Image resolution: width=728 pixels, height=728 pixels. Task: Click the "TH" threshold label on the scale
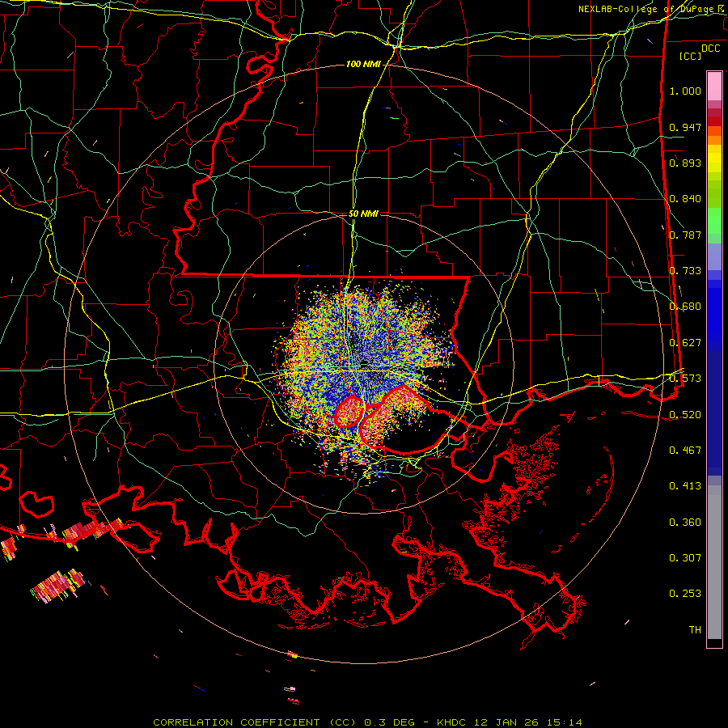point(695,629)
